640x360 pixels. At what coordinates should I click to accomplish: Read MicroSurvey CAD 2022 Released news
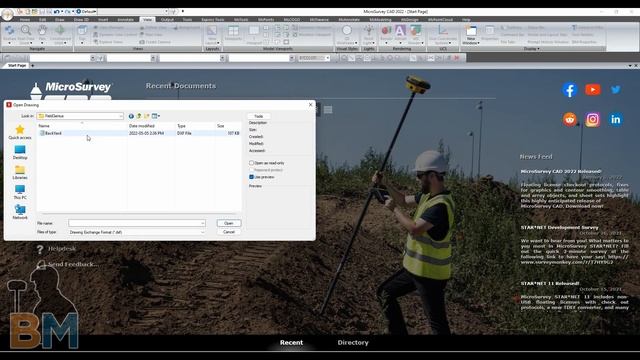coord(561,171)
